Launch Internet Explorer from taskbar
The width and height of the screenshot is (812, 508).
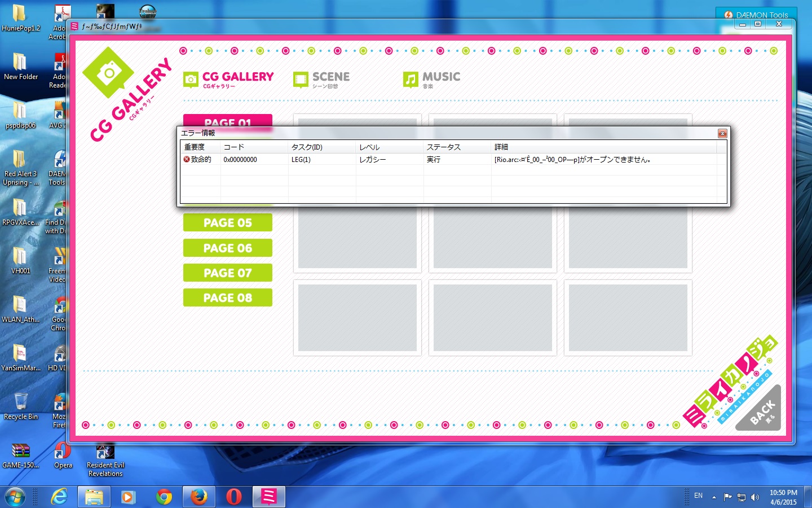tap(59, 497)
